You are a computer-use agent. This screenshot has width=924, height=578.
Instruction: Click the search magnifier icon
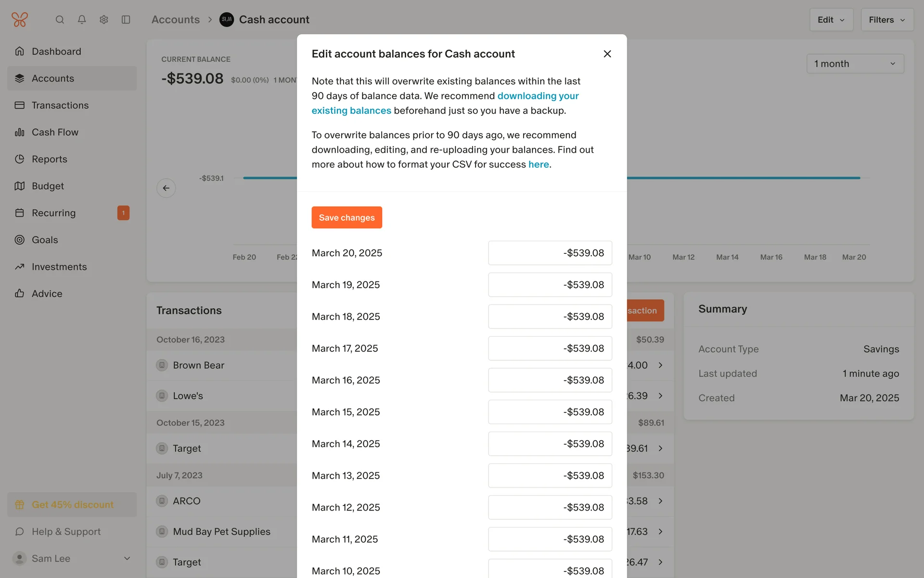click(60, 20)
